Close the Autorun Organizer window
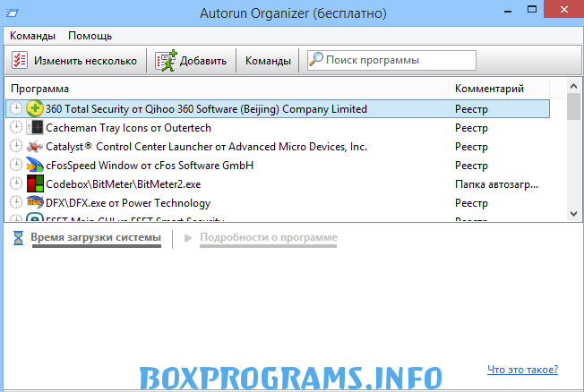Image resolution: width=584 pixels, height=392 pixels. click(564, 9)
